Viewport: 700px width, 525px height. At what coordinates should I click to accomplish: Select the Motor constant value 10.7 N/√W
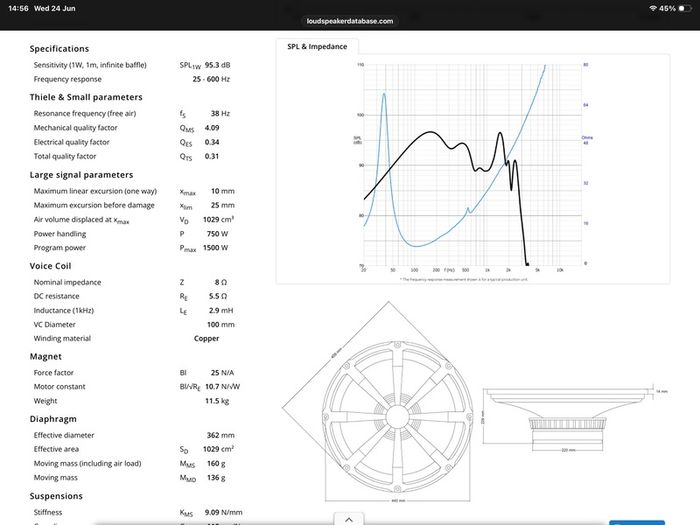click(222, 387)
